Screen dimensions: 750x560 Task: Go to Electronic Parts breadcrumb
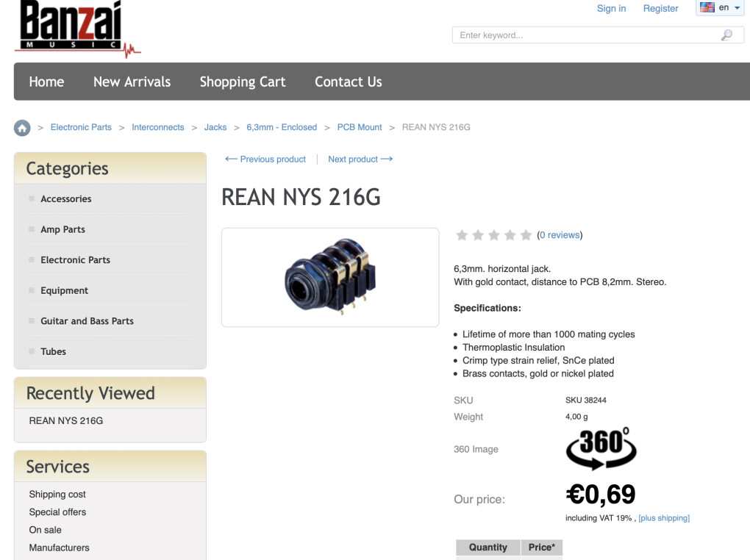click(81, 127)
